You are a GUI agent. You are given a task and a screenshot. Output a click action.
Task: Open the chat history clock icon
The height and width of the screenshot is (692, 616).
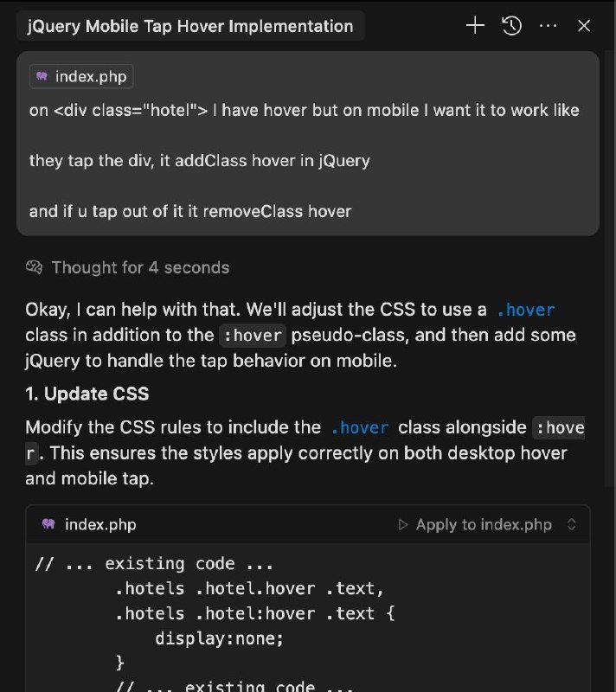click(x=512, y=26)
